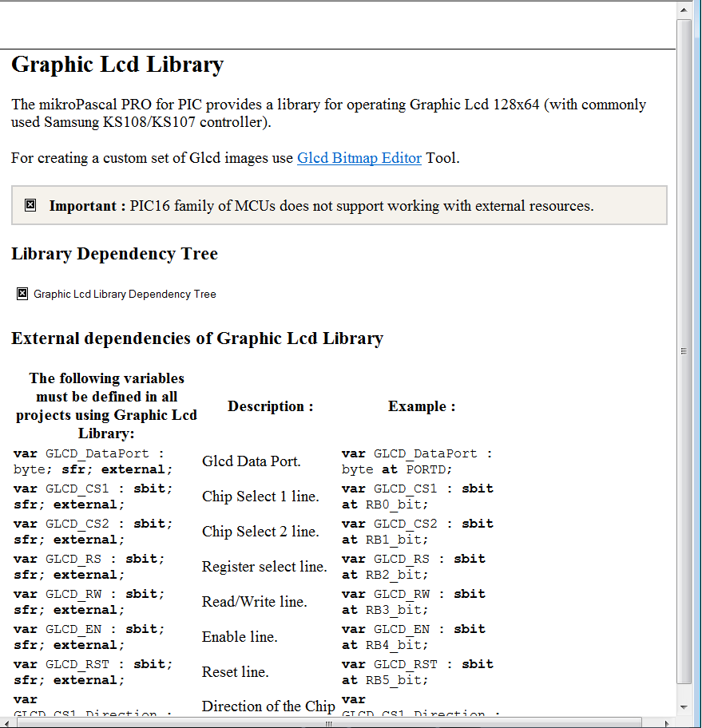This screenshot has height=728, width=702.
Task: Click the example 'byte at PORTD;' code
Action: point(397,470)
